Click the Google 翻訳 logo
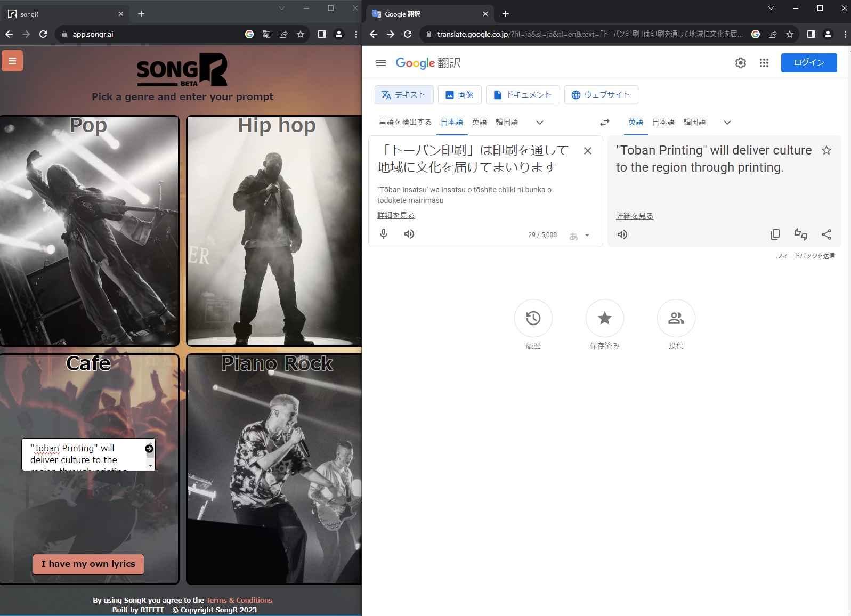851x616 pixels. coord(428,63)
